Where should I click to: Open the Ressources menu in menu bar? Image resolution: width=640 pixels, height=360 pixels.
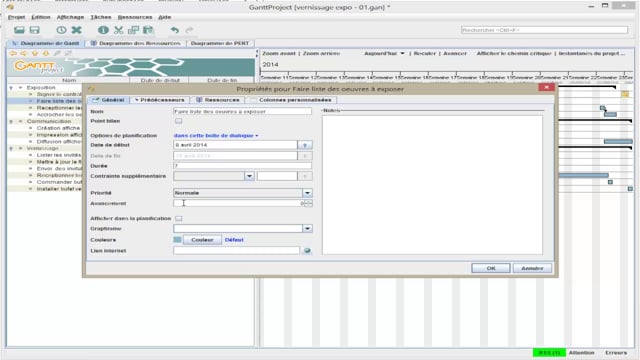pyautogui.click(x=135, y=17)
